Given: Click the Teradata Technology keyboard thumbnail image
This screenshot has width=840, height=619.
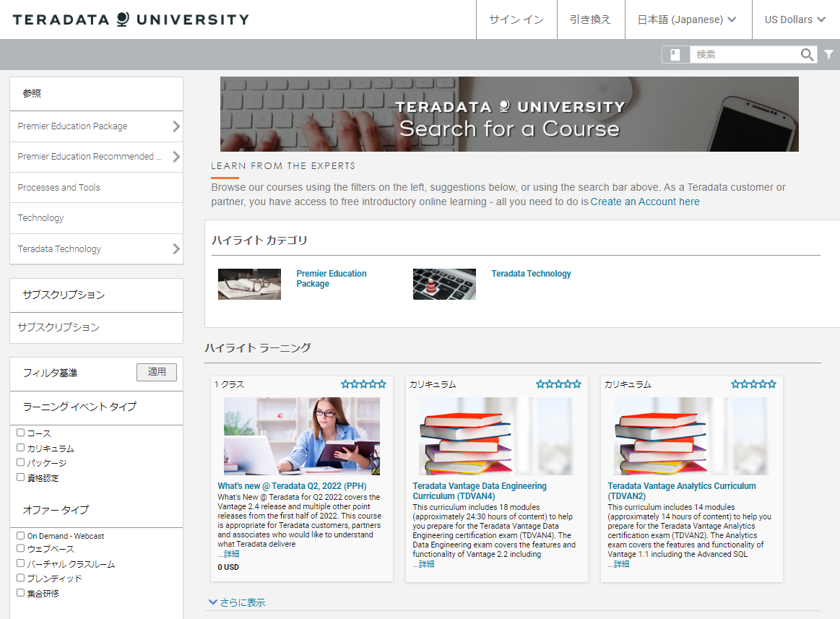Looking at the screenshot, I should [x=444, y=284].
